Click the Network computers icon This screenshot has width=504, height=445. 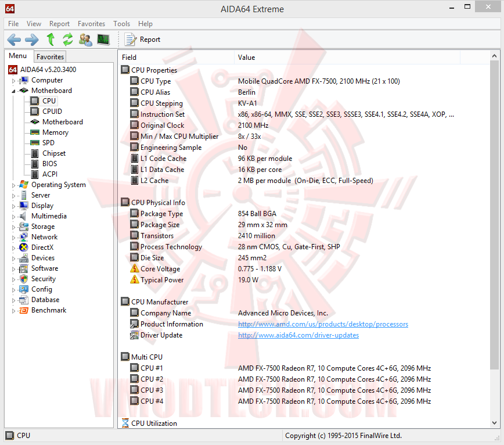tap(23, 237)
